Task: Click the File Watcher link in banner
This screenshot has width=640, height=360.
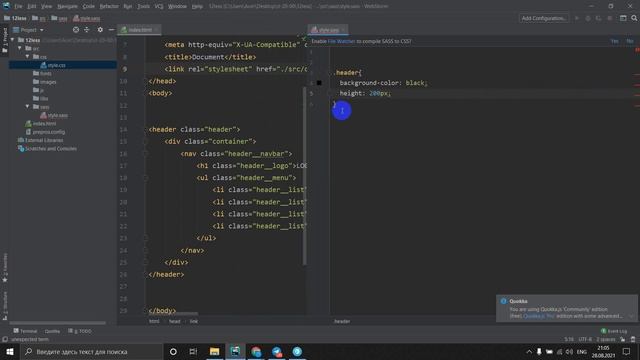Action: tap(341, 41)
